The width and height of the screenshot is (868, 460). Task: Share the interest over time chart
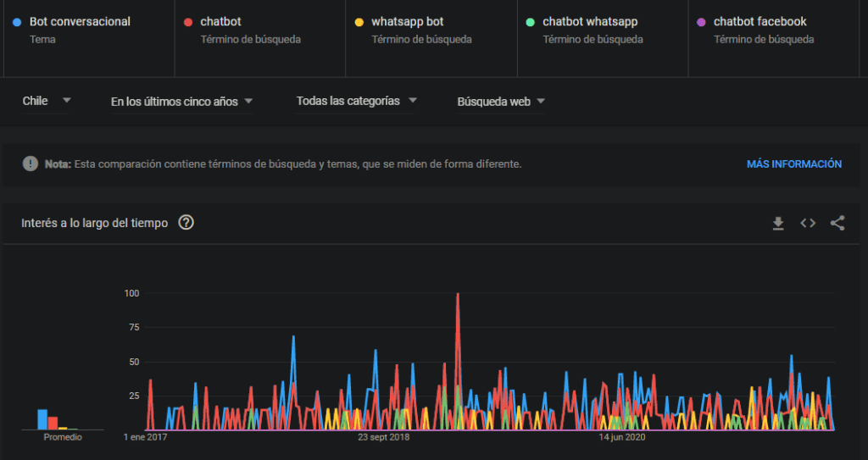837,223
